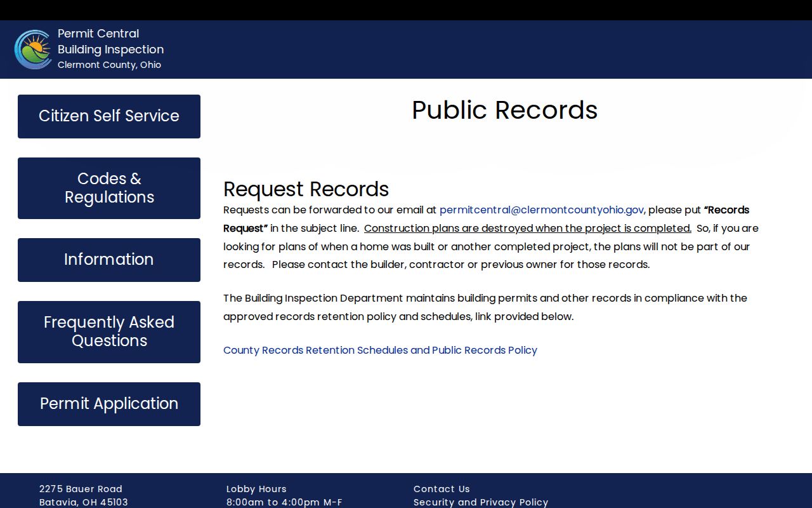This screenshot has width=812, height=508.
Task: Click the Clermont County, Ohio header subtitle
Action: [x=109, y=65]
